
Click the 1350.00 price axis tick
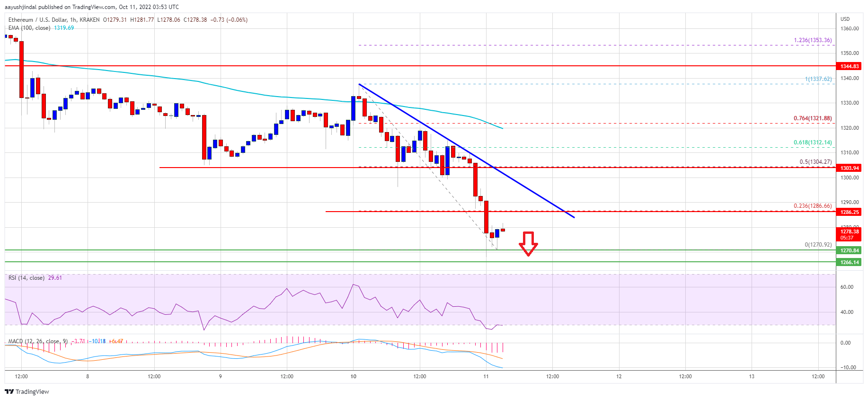850,53
